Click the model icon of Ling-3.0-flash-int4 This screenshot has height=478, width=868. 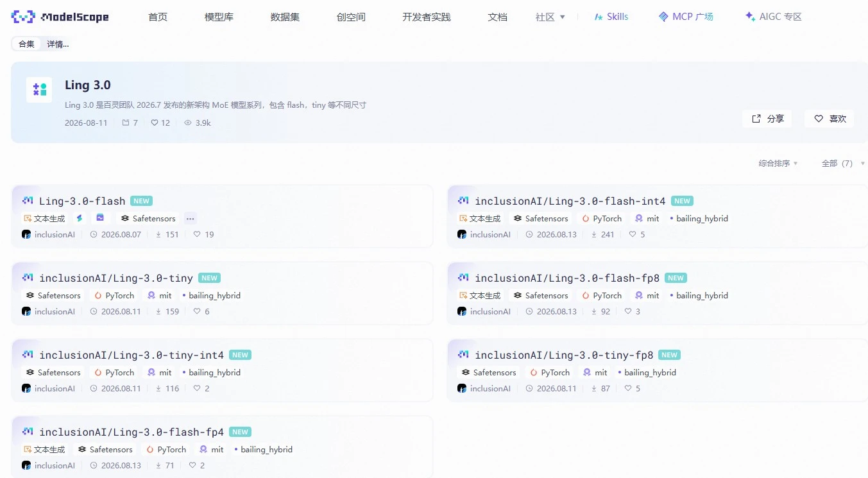pyautogui.click(x=463, y=201)
